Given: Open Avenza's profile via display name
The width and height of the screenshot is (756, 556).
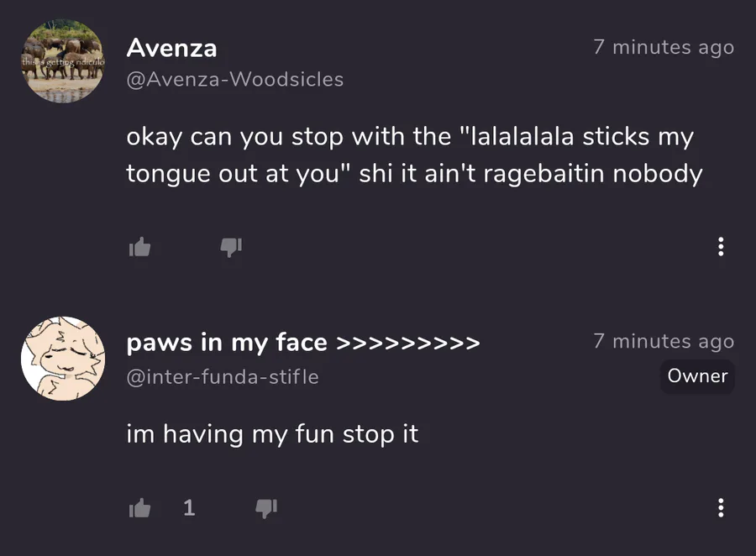Looking at the screenshot, I should pyautogui.click(x=171, y=49).
